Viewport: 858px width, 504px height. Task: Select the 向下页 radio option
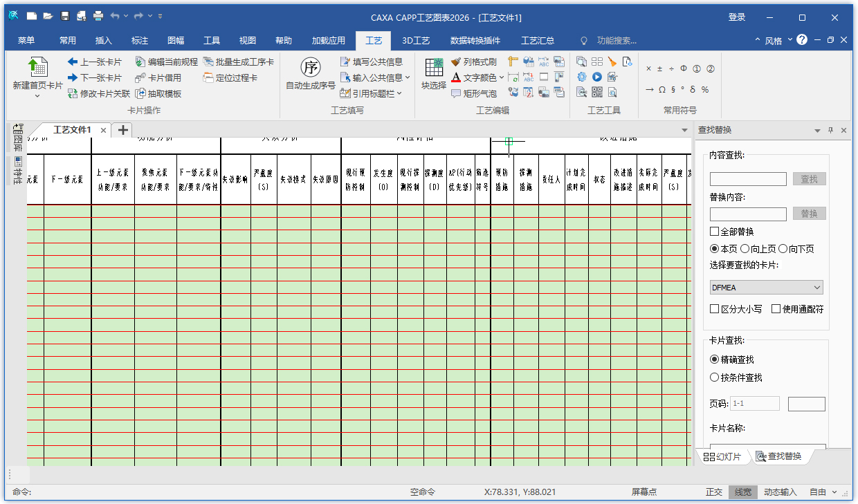click(783, 249)
